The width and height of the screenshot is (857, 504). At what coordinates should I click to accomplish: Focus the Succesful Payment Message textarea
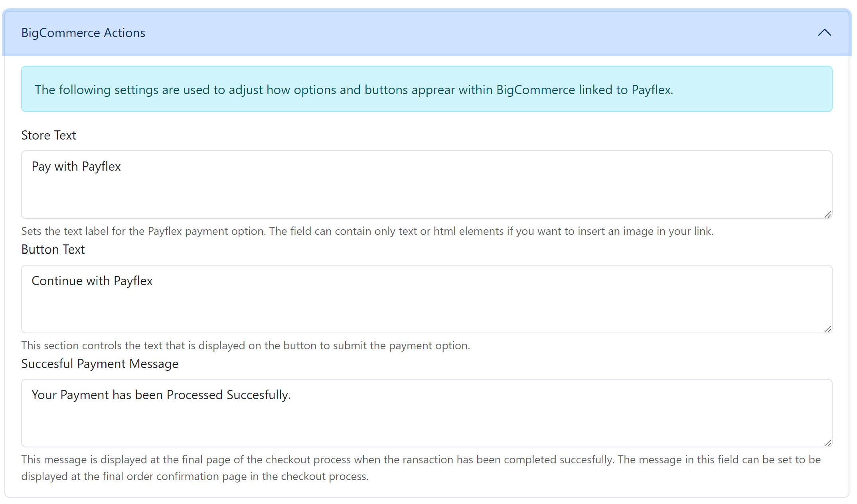[427, 413]
